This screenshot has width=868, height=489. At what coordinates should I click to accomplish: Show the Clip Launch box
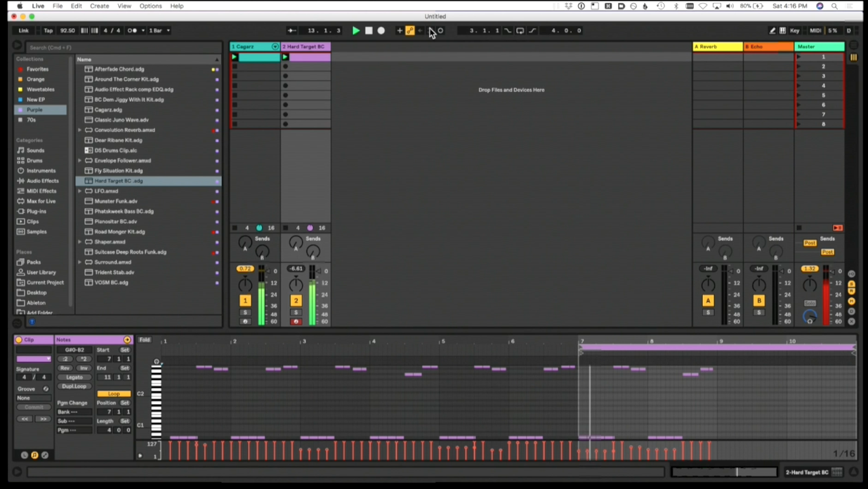(25, 455)
